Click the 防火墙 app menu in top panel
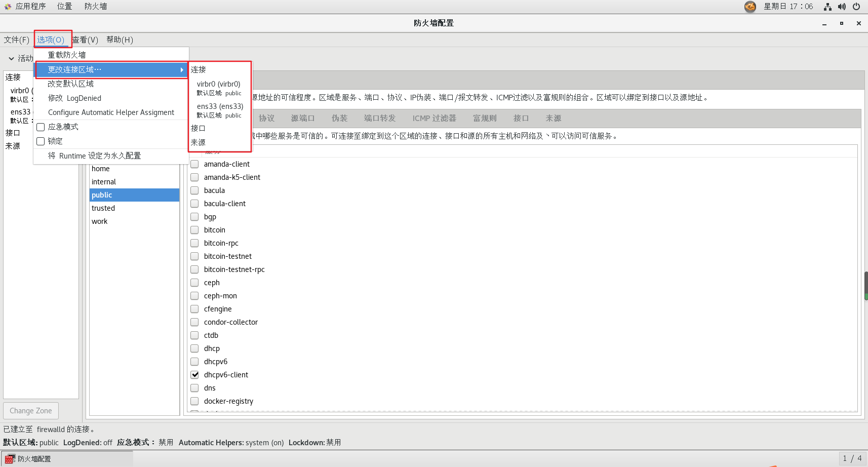The width and height of the screenshot is (868, 467). click(x=96, y=7)
